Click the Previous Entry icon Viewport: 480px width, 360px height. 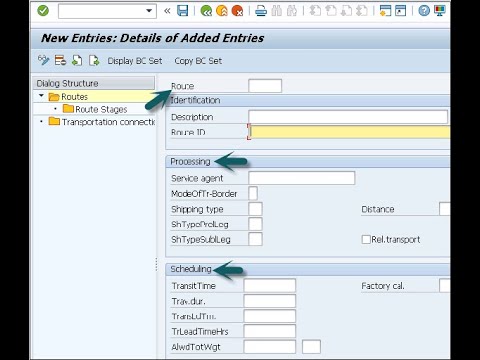click(77, 60)
